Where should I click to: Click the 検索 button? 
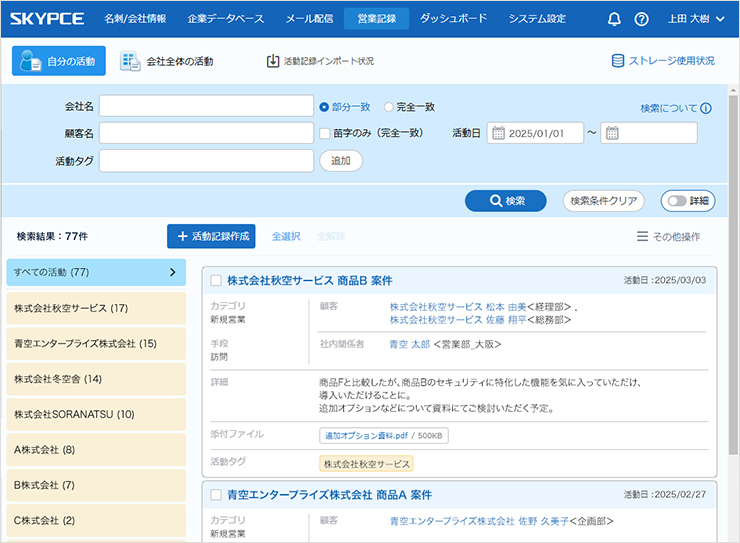(x=505, y=201)
